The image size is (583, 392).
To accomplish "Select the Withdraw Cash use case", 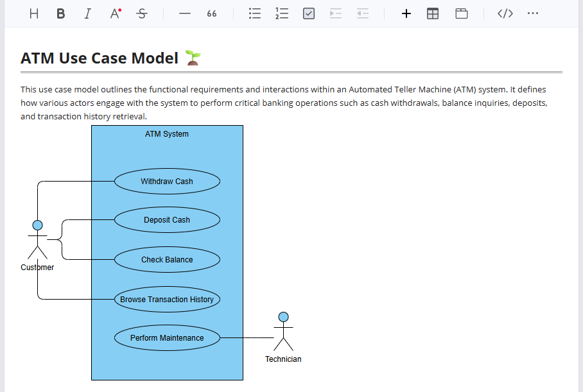I will click(167, 182).
